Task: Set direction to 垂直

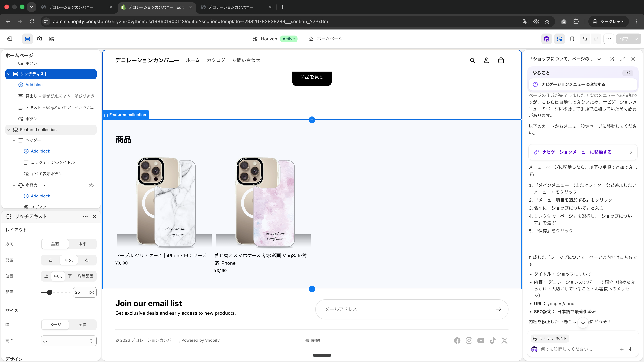Action: (55, 244)
